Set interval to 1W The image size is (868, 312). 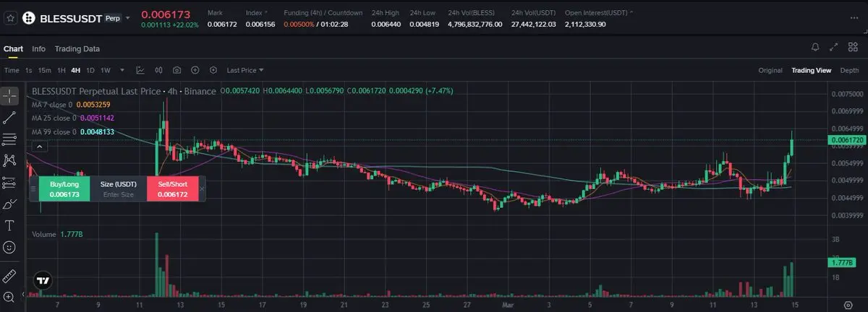click(105, 70)
